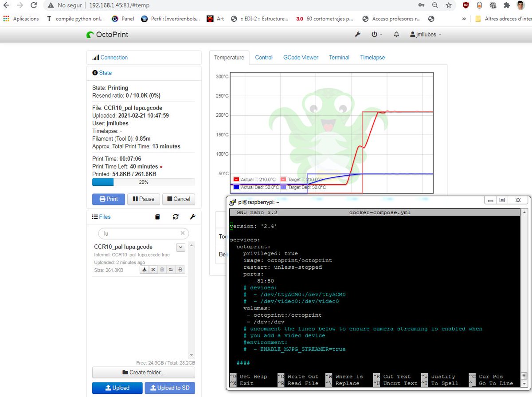The width and height of the screenshot is (532, 397).
Task: Open the Control tab
Action: [264, 58]
